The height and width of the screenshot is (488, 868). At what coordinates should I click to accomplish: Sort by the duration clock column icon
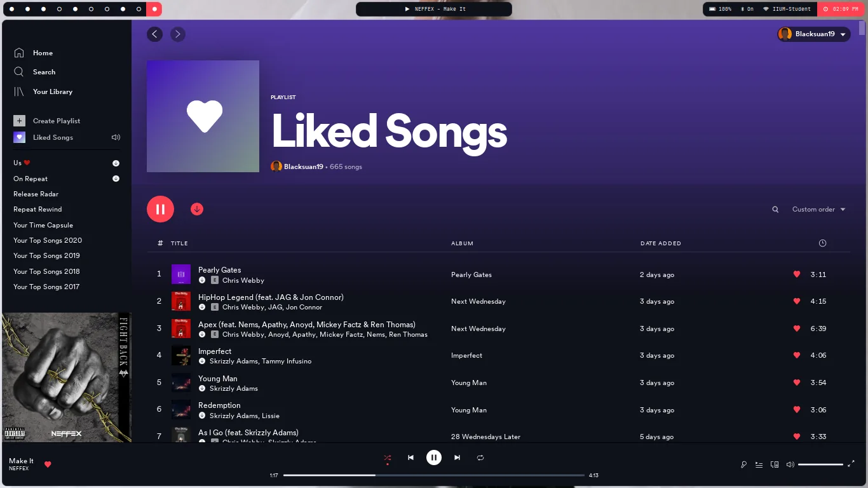click(x=822, y=243)
